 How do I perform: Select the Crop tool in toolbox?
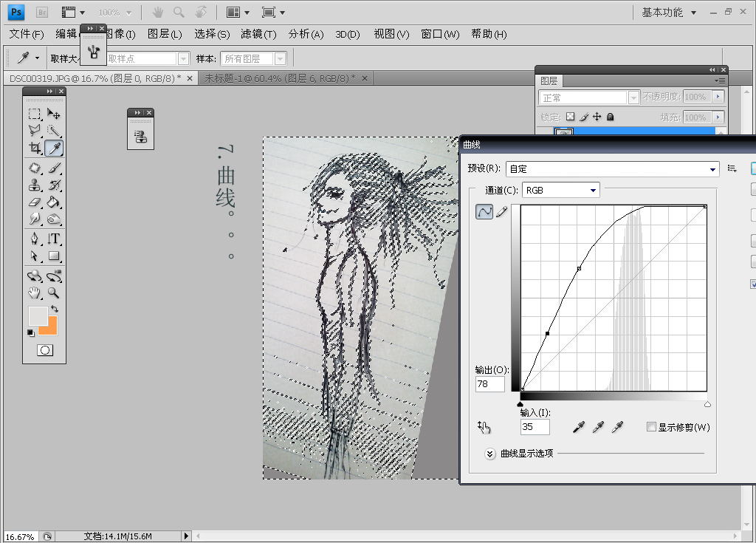pyautogui.click(x=35, y=148)
